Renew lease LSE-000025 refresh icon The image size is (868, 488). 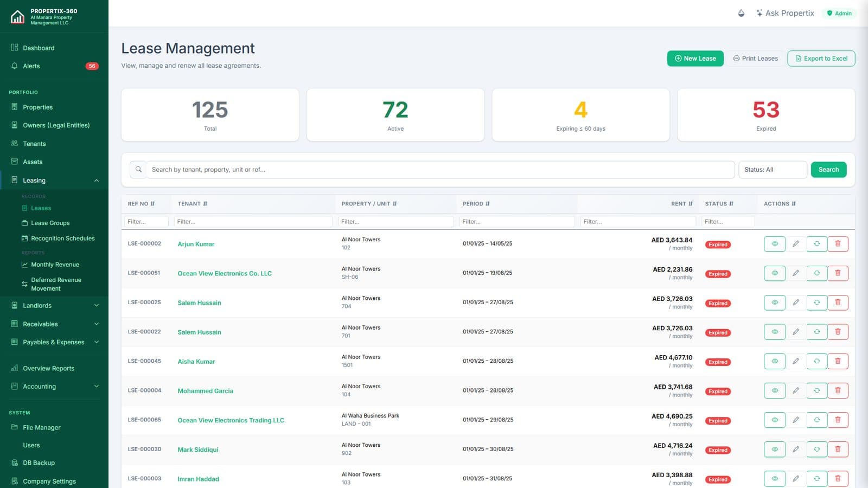(x=816, y=303)
